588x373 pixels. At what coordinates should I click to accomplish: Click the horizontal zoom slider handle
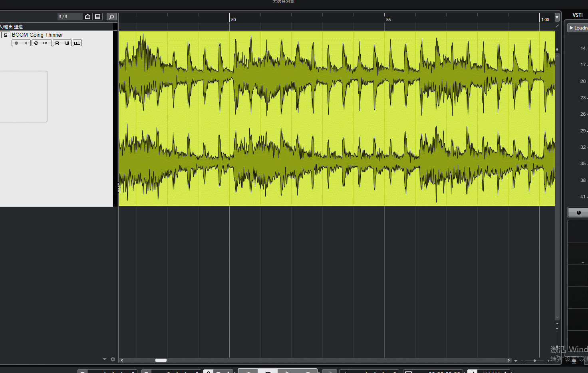534,361
